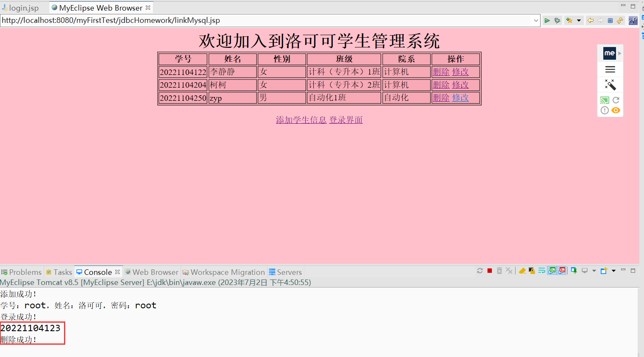This screenshot has height=357, width=644.
Task: Switch to the Tasks tab
Action: pyautogui.click(x=59, y=272)
